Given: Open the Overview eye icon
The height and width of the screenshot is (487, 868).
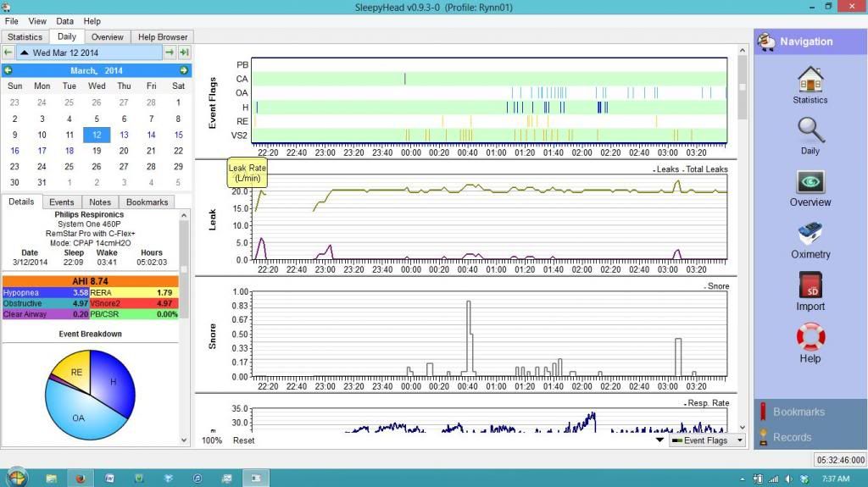Looking at the screenshot, I should [x=810, y=184].
